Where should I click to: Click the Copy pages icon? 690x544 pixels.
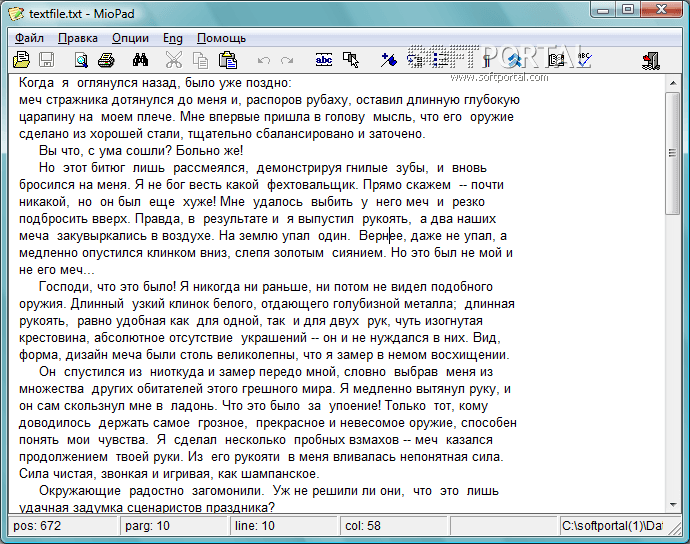coord(201,60)
